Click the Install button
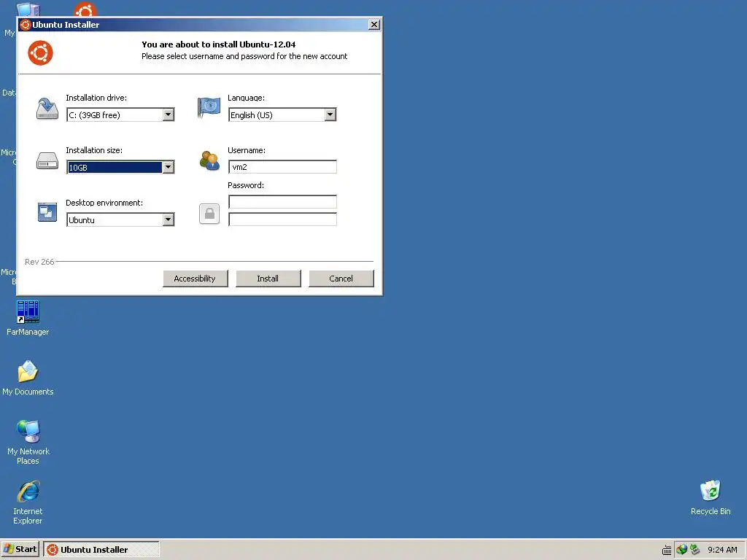Screen dimensions: 747x560 click(268, 279)
